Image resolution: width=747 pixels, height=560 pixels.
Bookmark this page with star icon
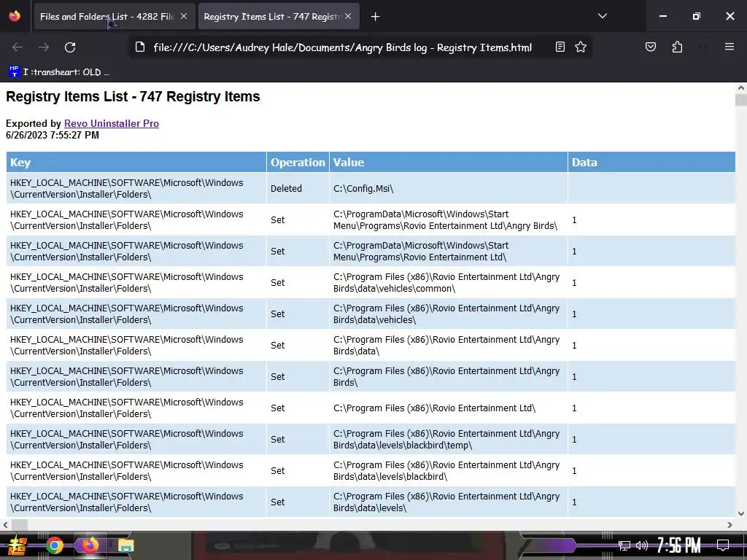point(580,47)
